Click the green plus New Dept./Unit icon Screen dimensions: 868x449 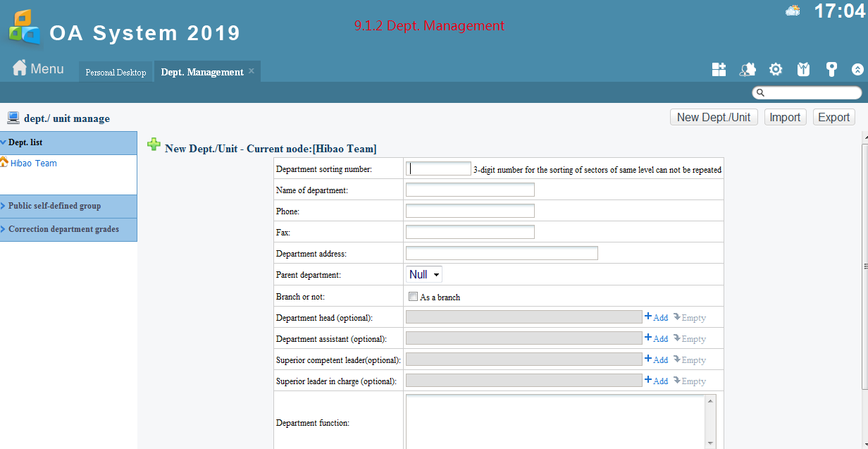tap(154, 144)
